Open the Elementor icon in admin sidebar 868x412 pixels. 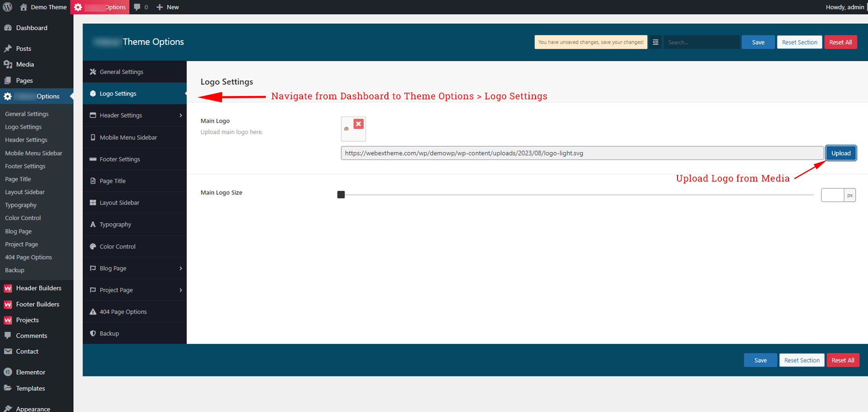pyautogui.click(x=8, y=372)
